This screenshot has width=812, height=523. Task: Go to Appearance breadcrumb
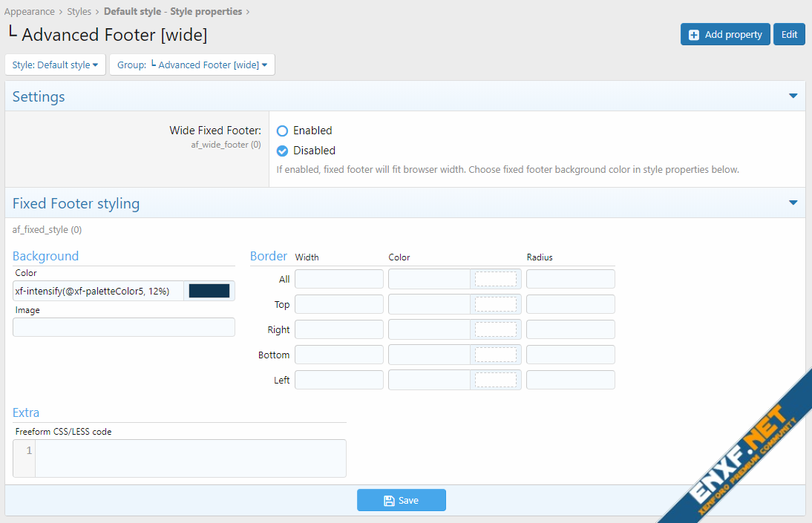click(x=30, y=11)
